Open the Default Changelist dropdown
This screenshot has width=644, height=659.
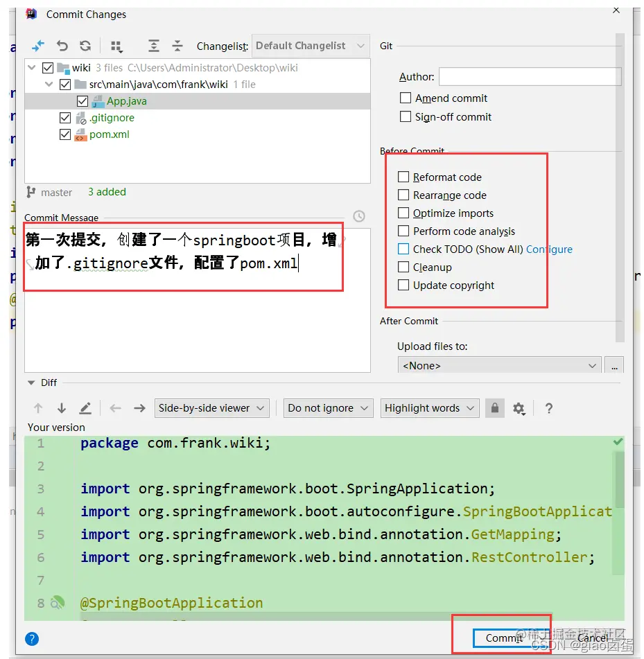click(311, 46)
